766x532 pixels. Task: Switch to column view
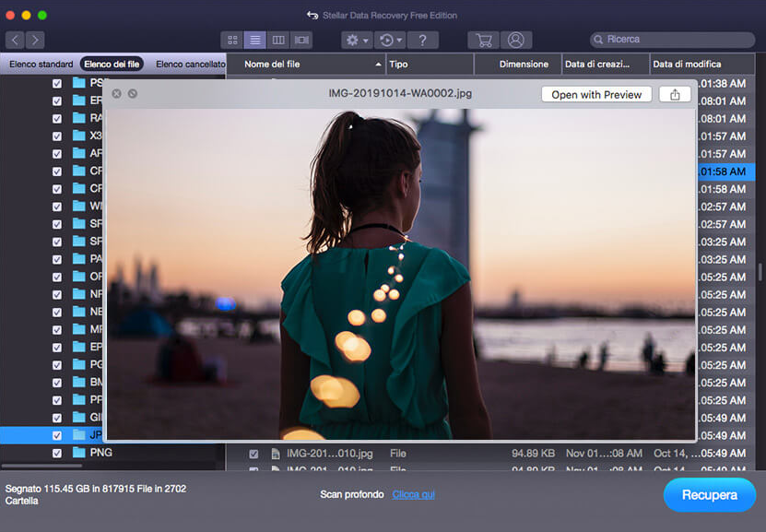click(x=278, y=40)
